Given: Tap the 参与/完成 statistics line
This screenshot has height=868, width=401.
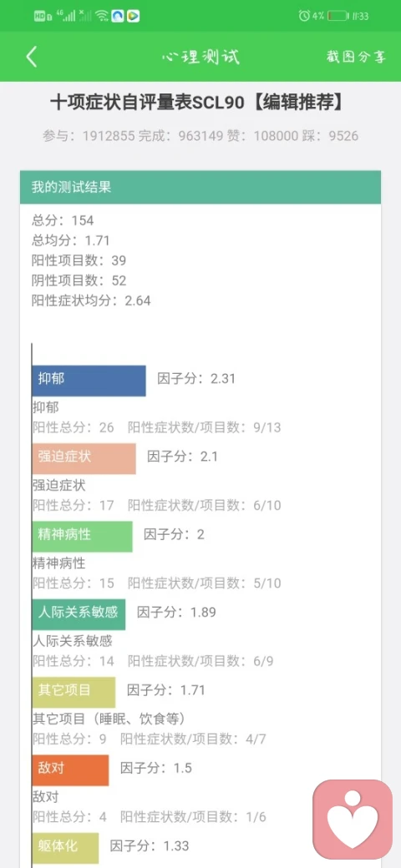Looking at the screenshot, I should click(x=200, y=135).
